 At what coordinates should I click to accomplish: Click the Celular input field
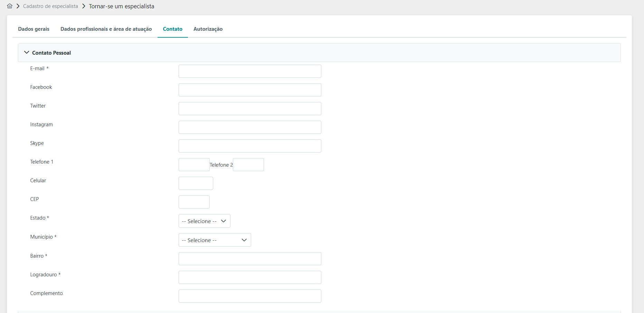click(x=196, y=183)
